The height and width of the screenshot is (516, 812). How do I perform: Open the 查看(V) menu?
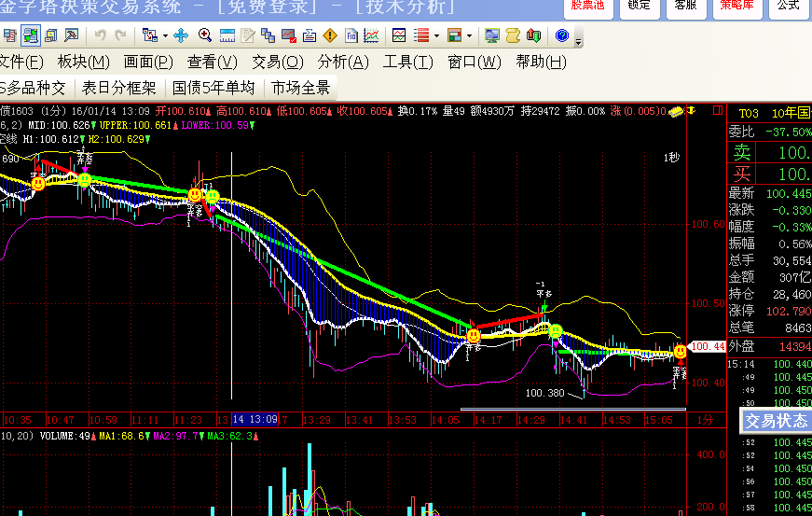click(213, 63)
